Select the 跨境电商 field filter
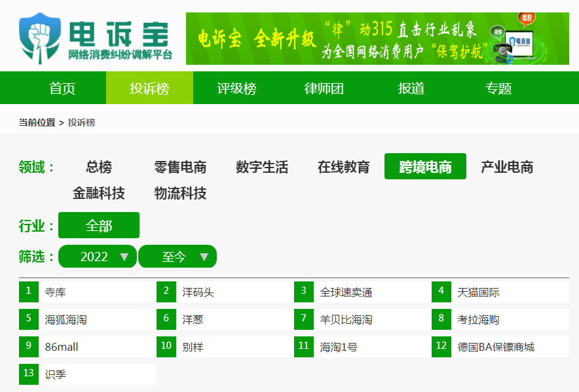 point(425,166)
